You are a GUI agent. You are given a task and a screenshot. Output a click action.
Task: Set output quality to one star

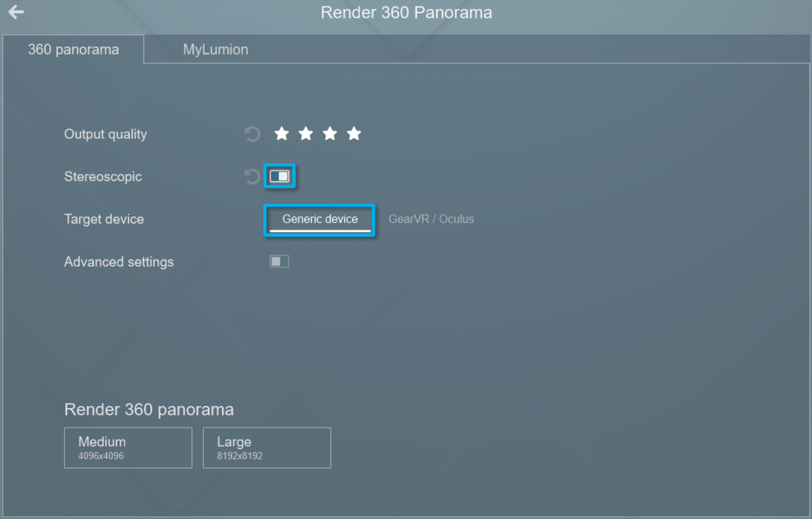point(281,134)
